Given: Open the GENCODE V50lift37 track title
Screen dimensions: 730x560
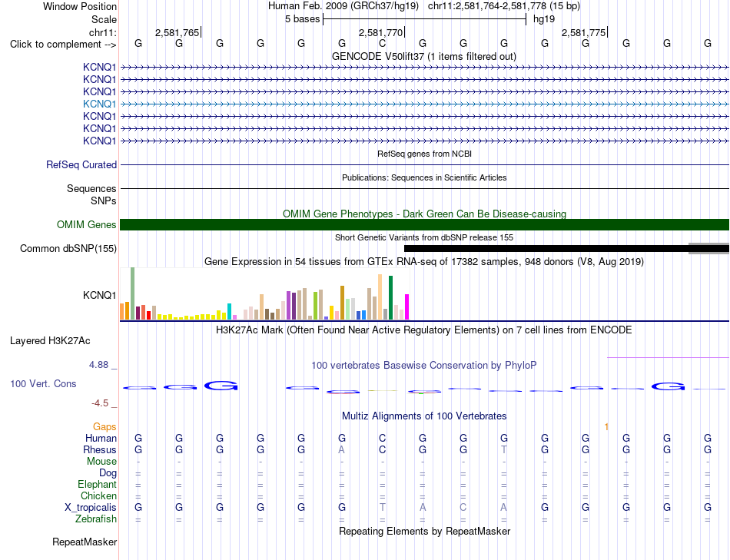Looking at the screenshot, I should [x=423, y=56].
